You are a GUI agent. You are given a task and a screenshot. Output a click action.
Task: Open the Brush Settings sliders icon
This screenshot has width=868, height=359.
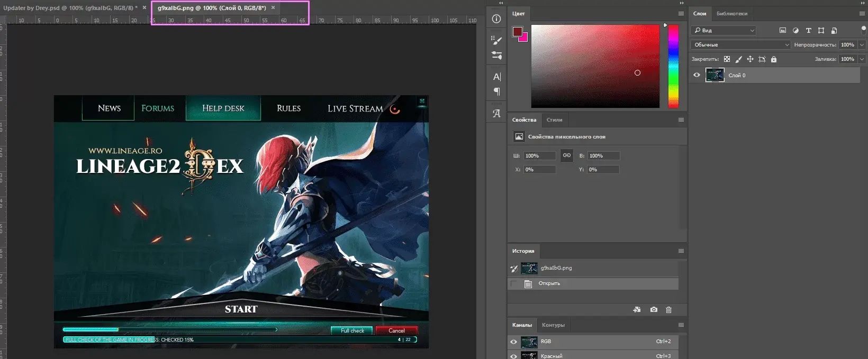click(x=496, y=55)
